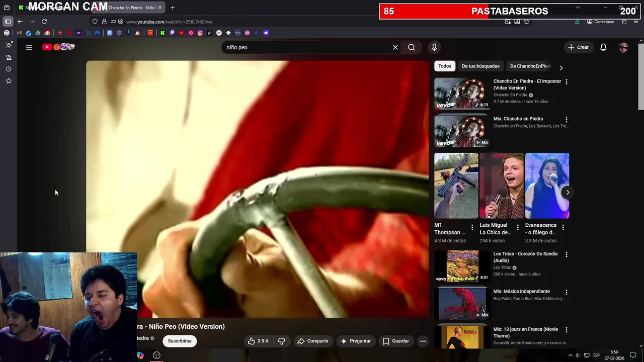Show hidden tray icons chevron
The height and width of the screenshot is (362, 644).
[570, 355]
